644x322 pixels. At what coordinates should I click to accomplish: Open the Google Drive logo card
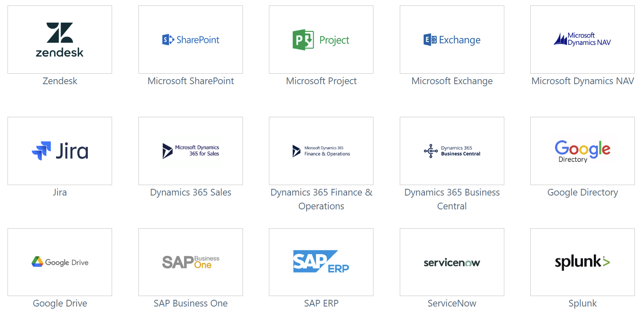(60, 262)
